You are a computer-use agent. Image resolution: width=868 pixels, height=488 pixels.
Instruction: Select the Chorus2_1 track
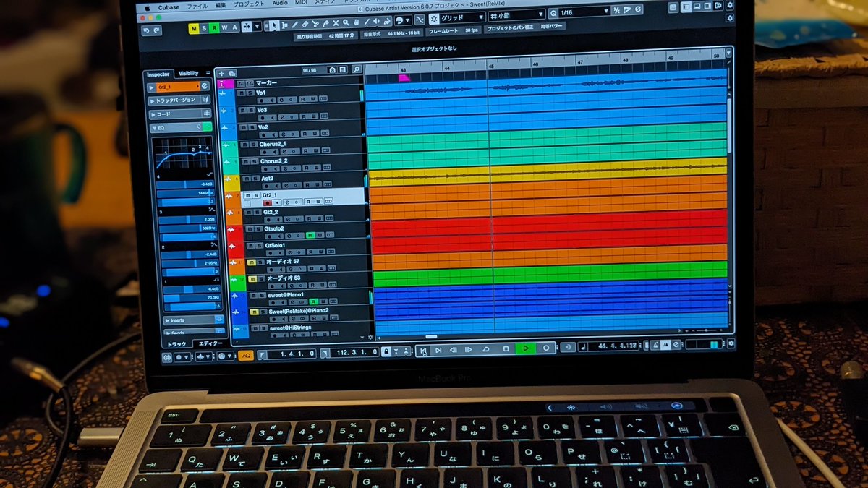[273, 145]
